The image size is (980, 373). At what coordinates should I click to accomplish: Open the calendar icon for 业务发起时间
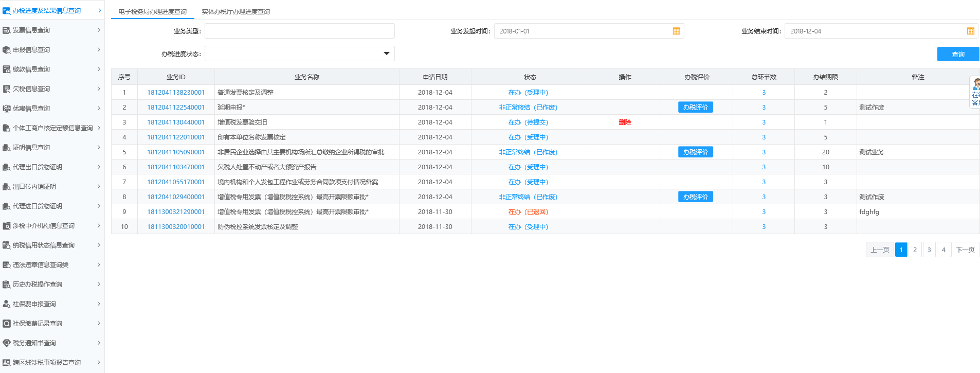(x=676, y=31)
